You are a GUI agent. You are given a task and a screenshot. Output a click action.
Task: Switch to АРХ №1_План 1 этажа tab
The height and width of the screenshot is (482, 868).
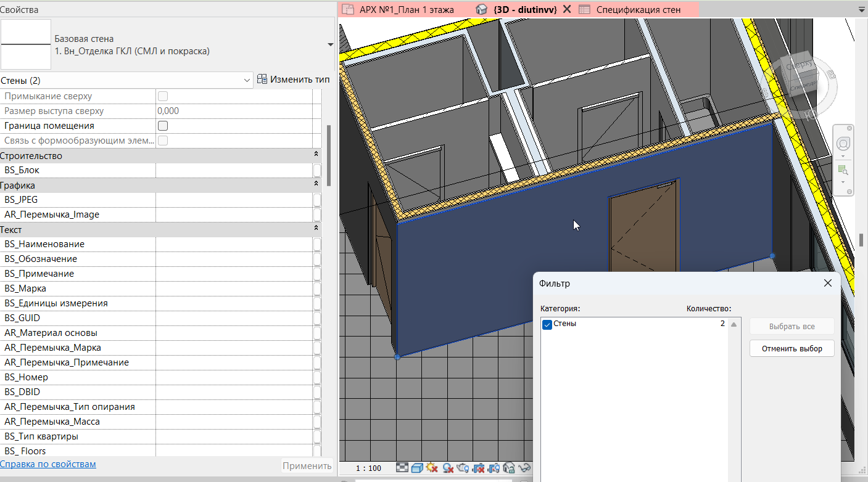(406, 9)
